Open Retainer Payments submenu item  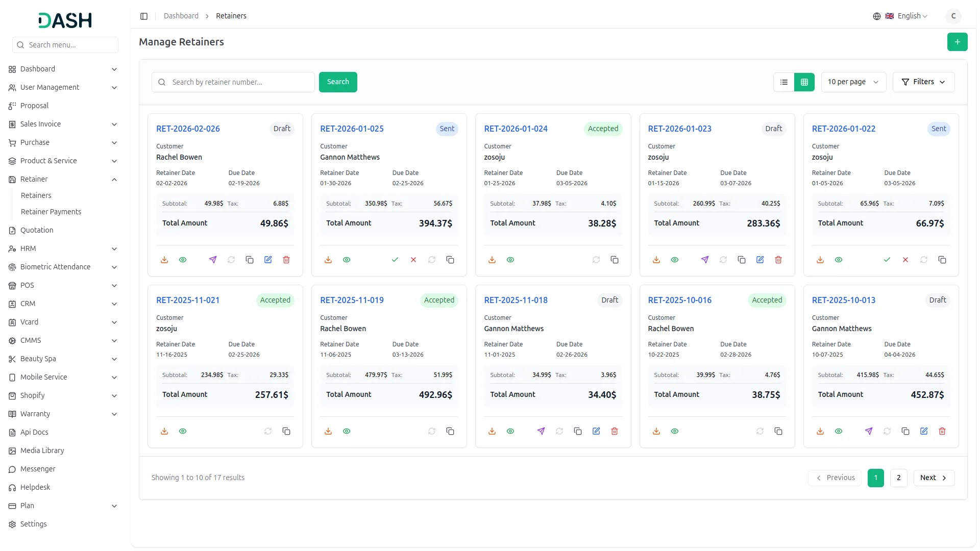coord(51,212)
